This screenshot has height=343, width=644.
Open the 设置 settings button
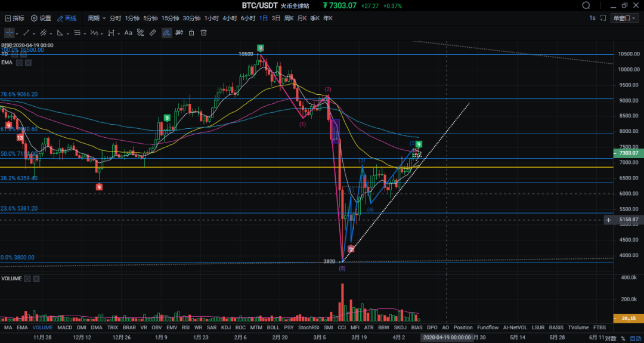(x=41, y=18)
